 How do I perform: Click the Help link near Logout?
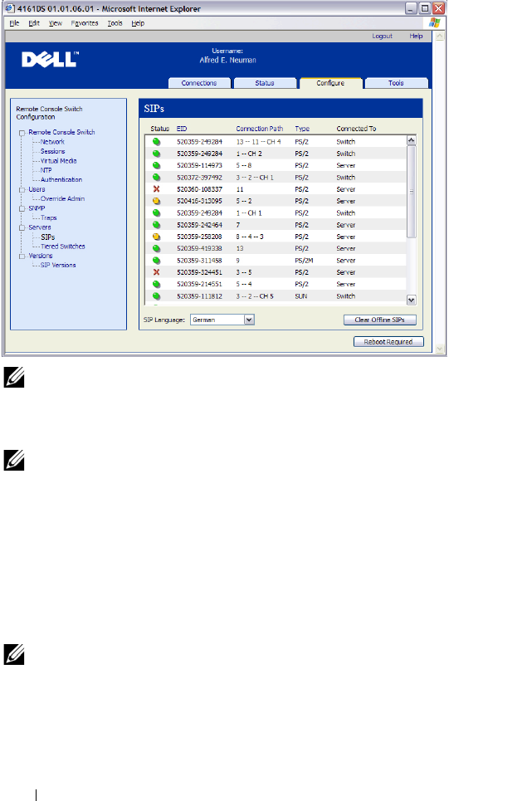click(x=416, y=37)
